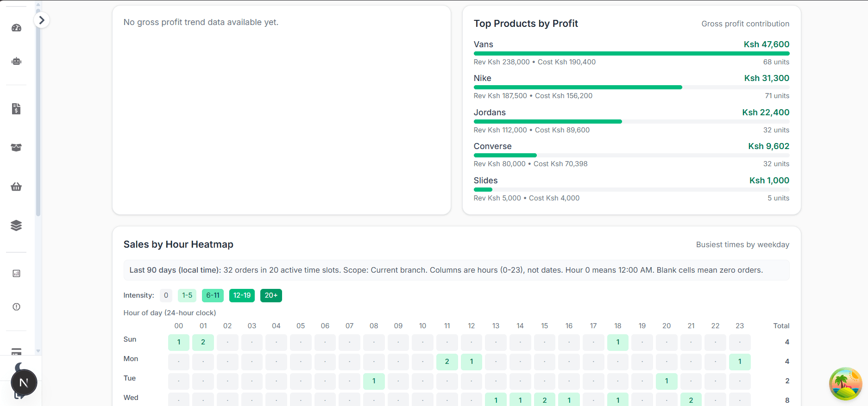Viewport: 868px width, 406px height.
Task: Open the invoice dollar document icon
Action: pyautogui.click(x=16, y=109)
